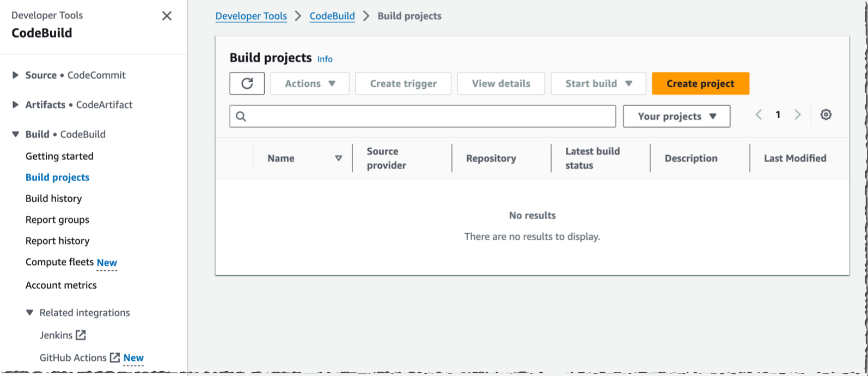Expand the Artifacts CodeArtifact section

pos(16,105)
